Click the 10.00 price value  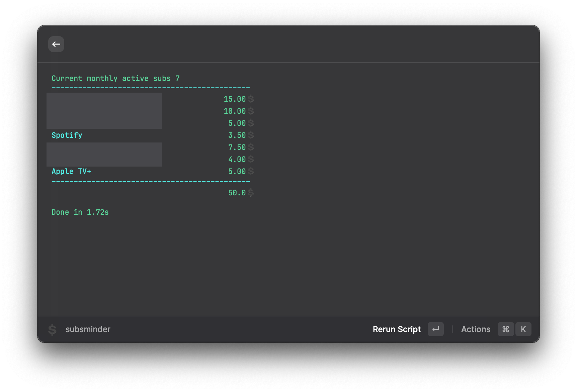tap(235, 111)
